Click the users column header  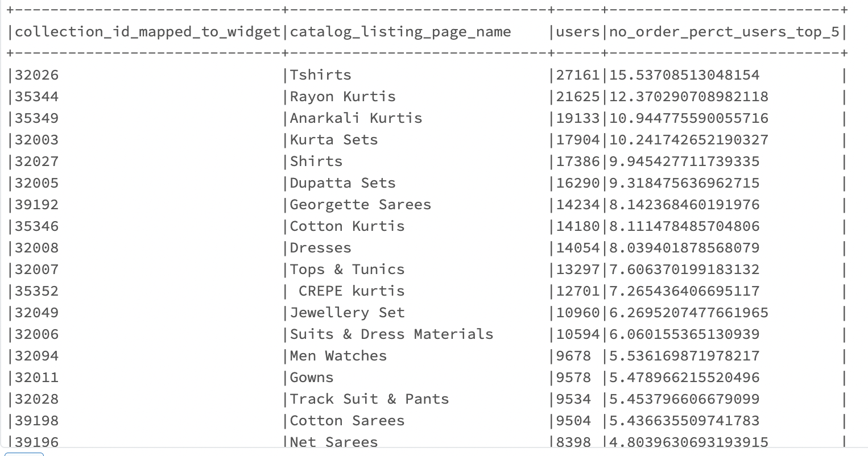click(x=577, y=32)
